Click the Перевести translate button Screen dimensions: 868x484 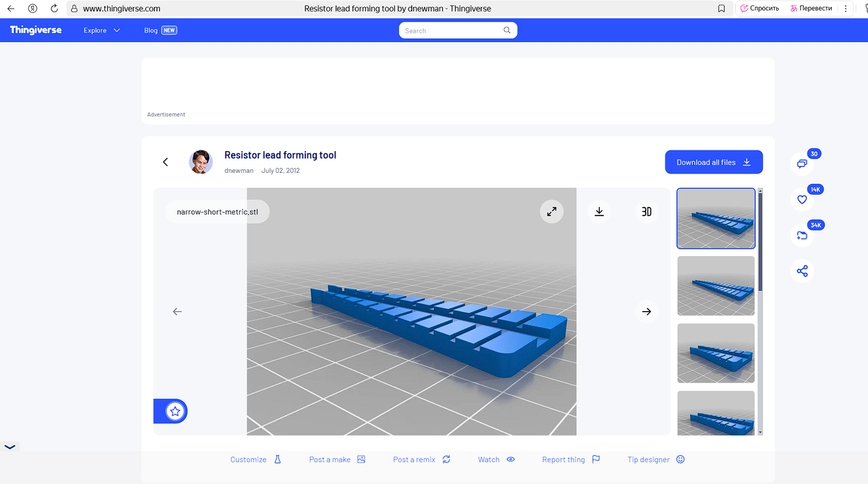[812, 9]
